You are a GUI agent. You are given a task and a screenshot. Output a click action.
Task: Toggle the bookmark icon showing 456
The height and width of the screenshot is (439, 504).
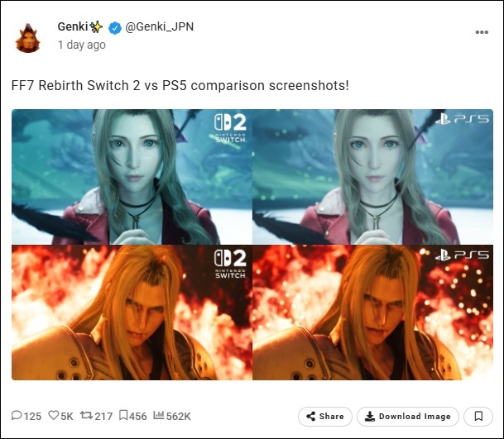pyautogui.click(x=123, y=415)
